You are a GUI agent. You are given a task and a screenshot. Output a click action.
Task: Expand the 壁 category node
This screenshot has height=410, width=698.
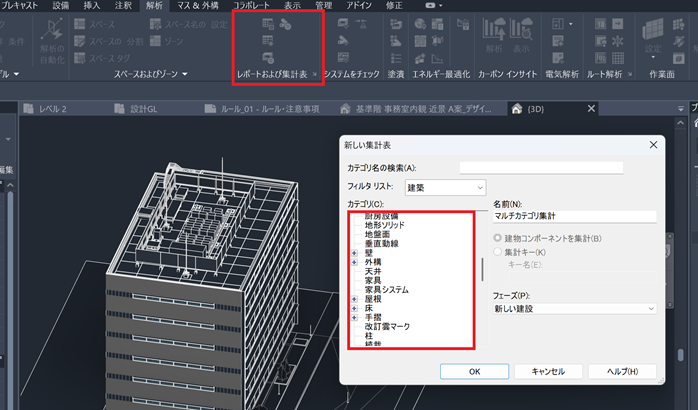click(354, 253)
